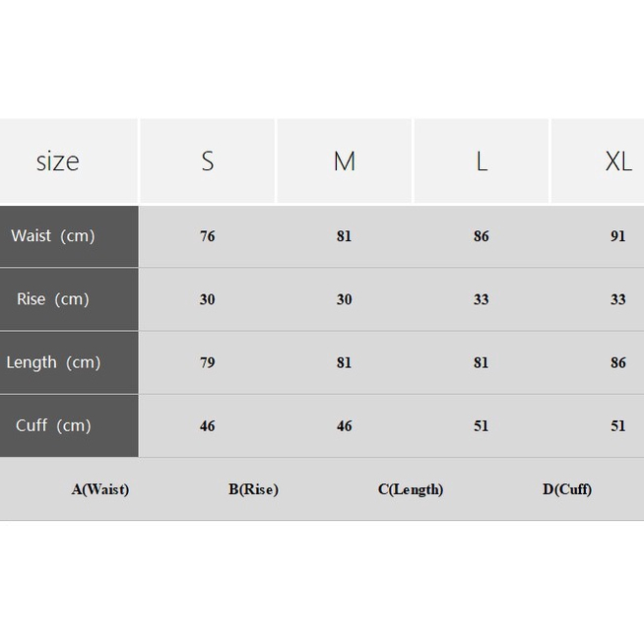Click the A(Waist) legend label

point(100,489)
